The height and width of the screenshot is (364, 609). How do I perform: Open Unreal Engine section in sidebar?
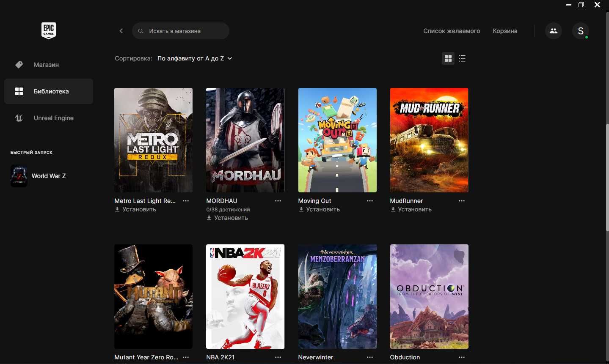pyautogui.click(x=49, y=118)
